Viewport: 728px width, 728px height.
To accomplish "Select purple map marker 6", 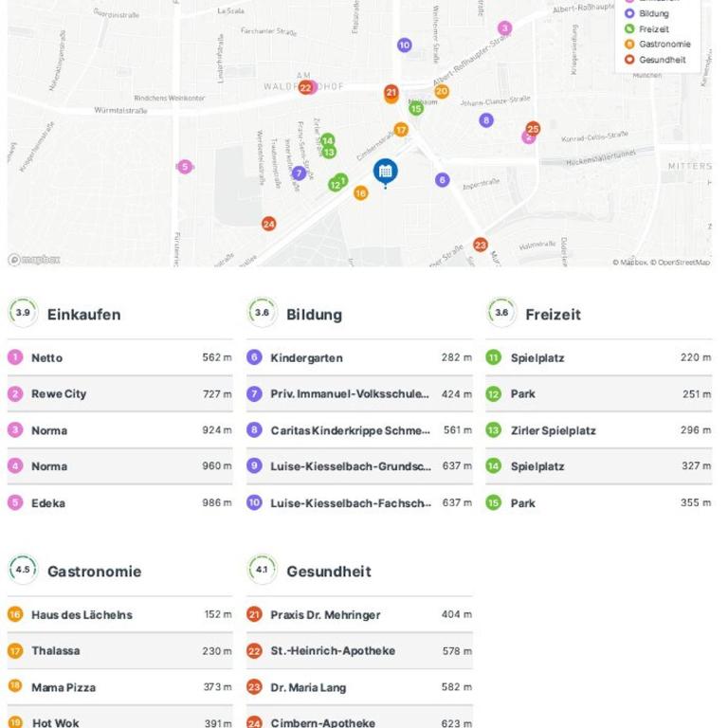I will tap(442, 180).
